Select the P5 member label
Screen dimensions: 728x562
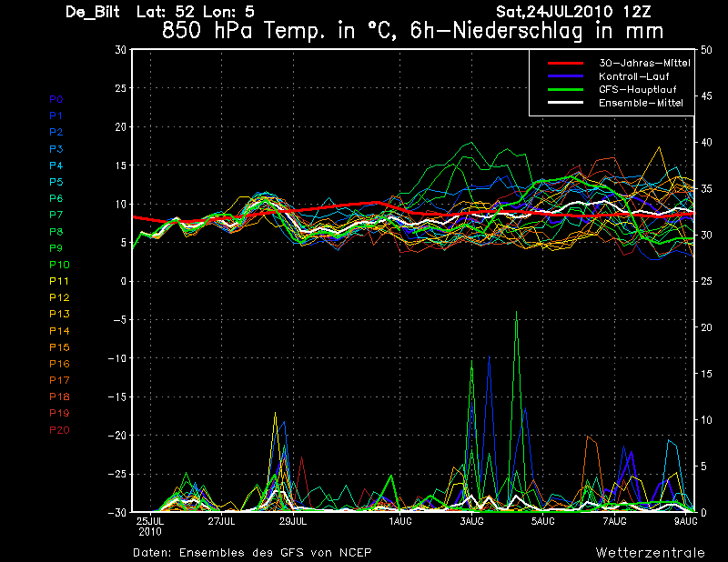(x=56, y=182)
